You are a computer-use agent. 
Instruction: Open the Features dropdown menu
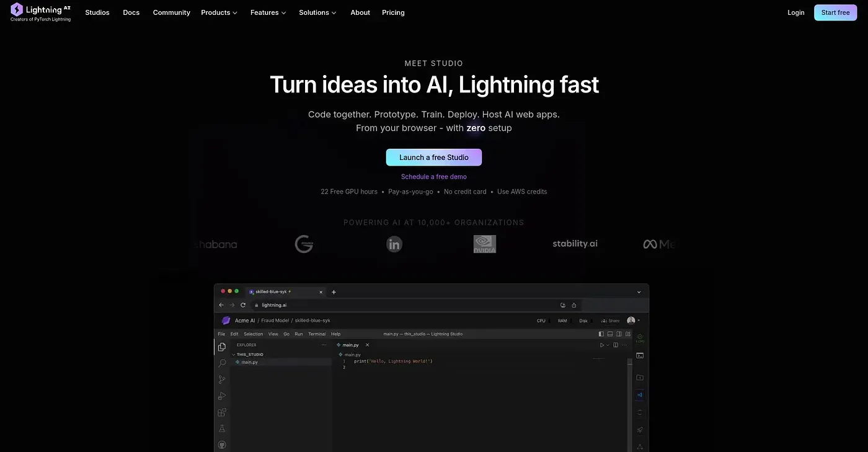click(x=268, y=12)
